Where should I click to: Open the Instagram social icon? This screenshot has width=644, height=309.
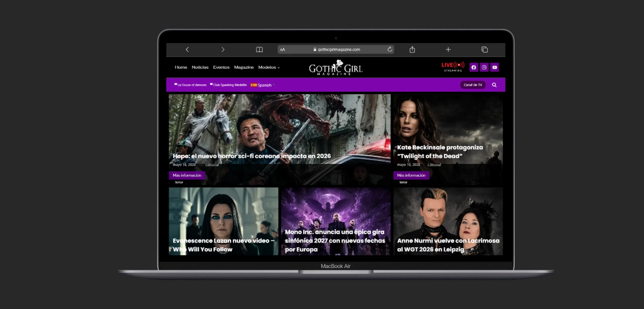pyautogui.click(x=484, y=67)
